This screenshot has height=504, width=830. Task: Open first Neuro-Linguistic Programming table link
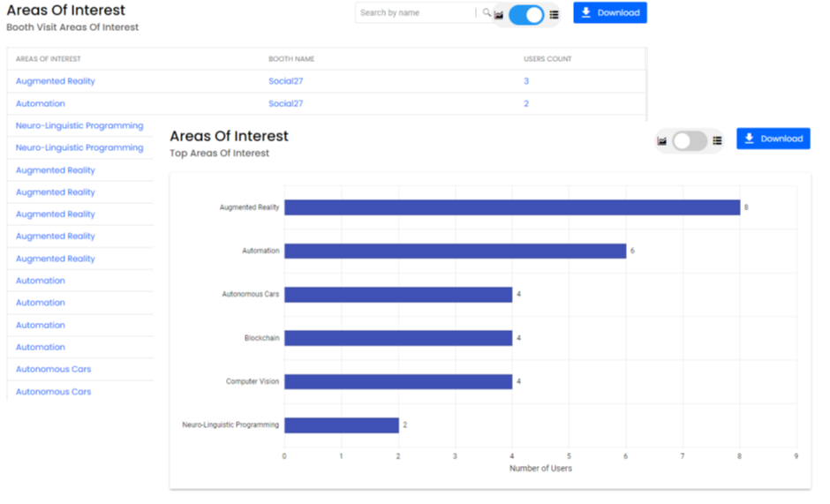point(79,126)
